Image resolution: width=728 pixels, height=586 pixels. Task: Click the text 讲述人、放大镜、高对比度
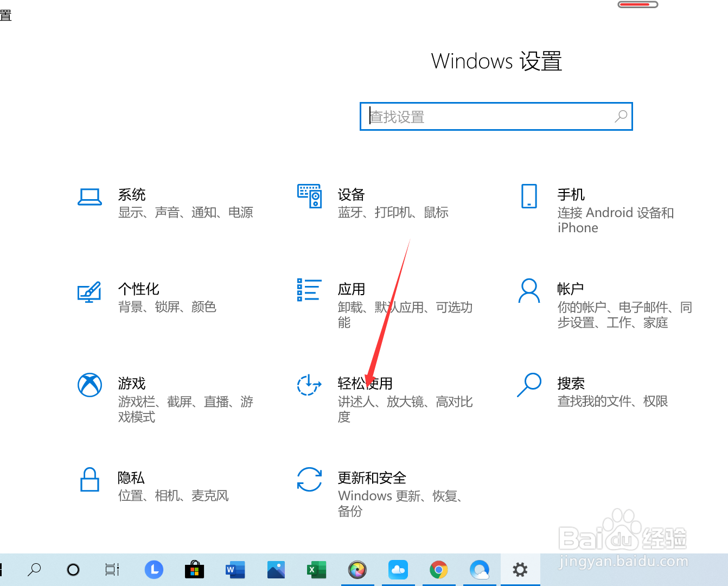coord(405,409)
